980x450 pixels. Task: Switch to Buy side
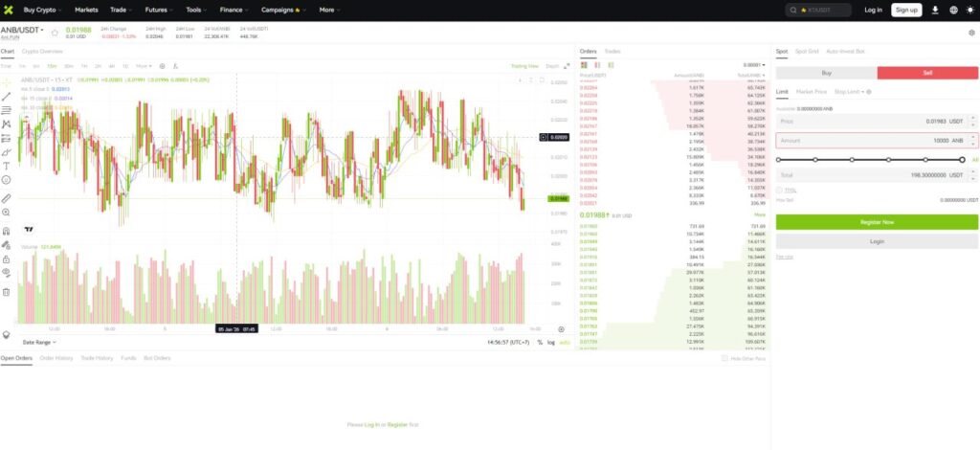826,73
